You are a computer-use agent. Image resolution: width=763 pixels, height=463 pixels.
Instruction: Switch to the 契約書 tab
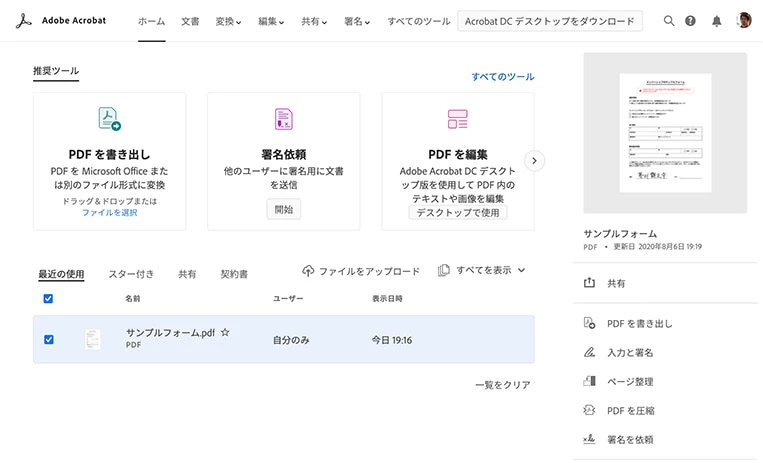[234, 274]
